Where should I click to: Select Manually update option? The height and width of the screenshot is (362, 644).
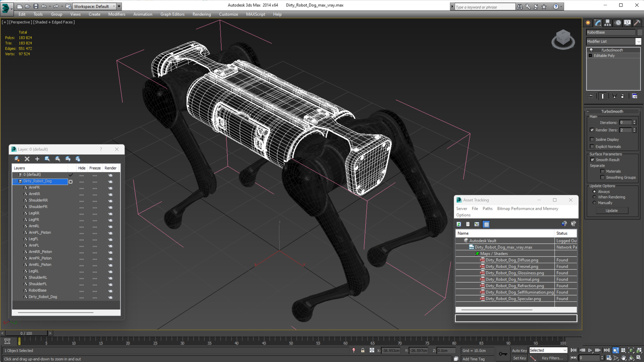595,203
